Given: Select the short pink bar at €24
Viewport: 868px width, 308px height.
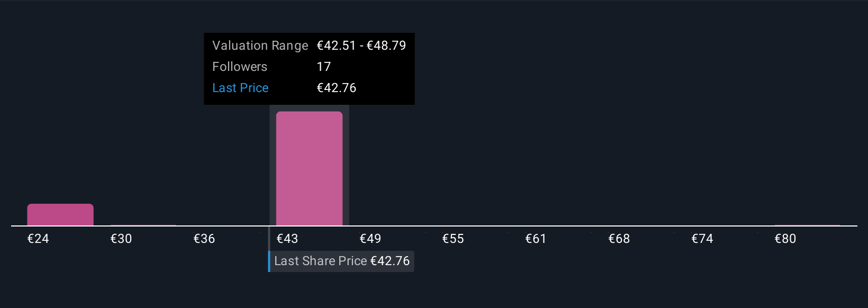Looking at the screenshot, I should pyautogui.click(x=60, y=215).
